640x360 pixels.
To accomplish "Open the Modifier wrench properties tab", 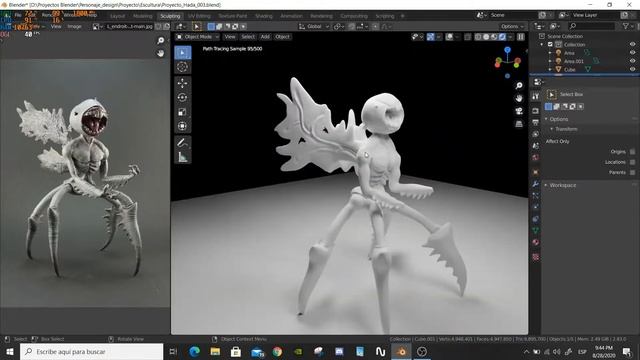I will [x=536, y=184].
